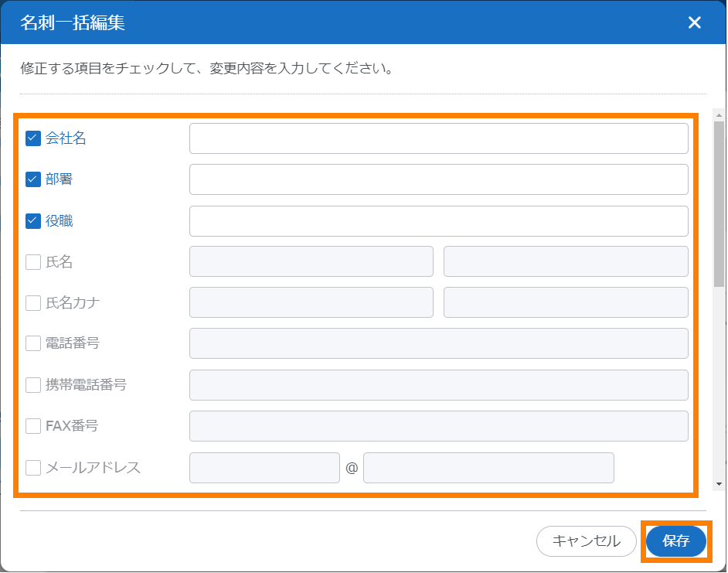The width and height of the screenshot is (728, 573).
Task: Uncheck the 会社名 checkbox
Action: (x=33, y=138)
